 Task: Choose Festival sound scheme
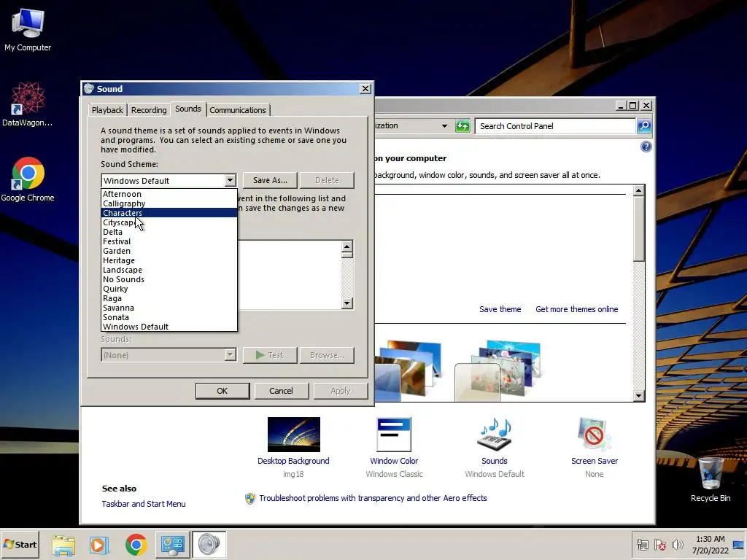[x=169, y=241]
